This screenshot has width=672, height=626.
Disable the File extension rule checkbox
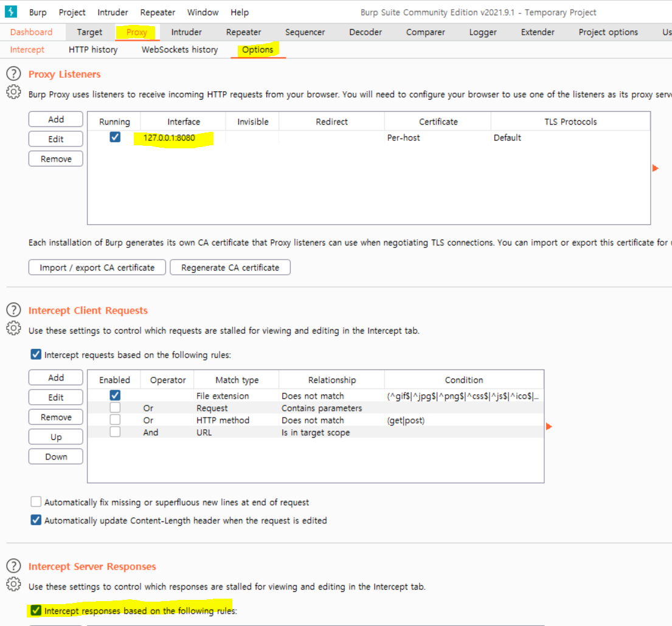[115, 395]
